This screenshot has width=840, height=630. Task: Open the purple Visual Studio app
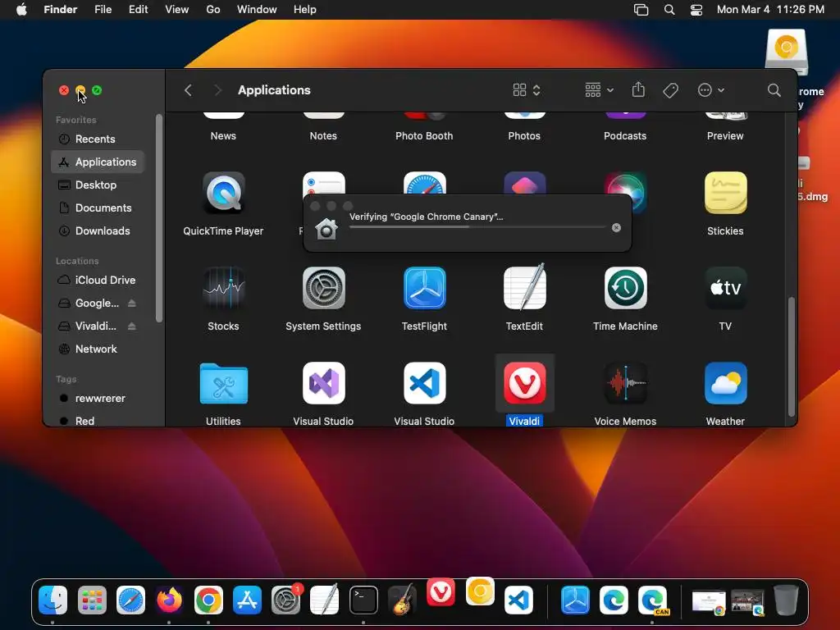point(323,384)
